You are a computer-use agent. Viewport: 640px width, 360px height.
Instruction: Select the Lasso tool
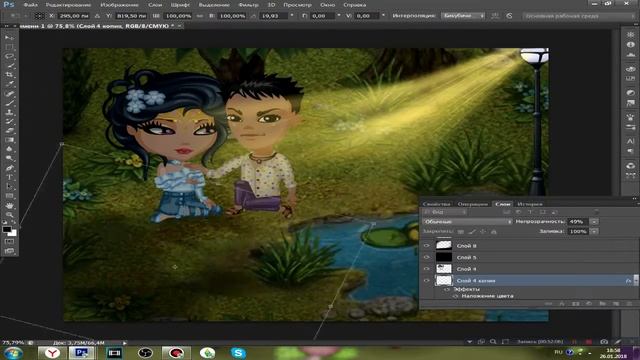tap(9, 56)
